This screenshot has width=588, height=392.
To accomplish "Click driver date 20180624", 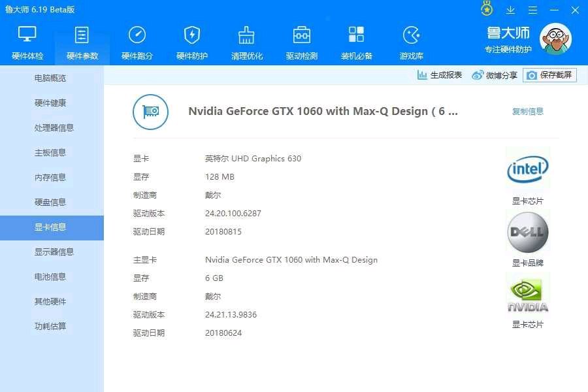I will pos(223,333).
